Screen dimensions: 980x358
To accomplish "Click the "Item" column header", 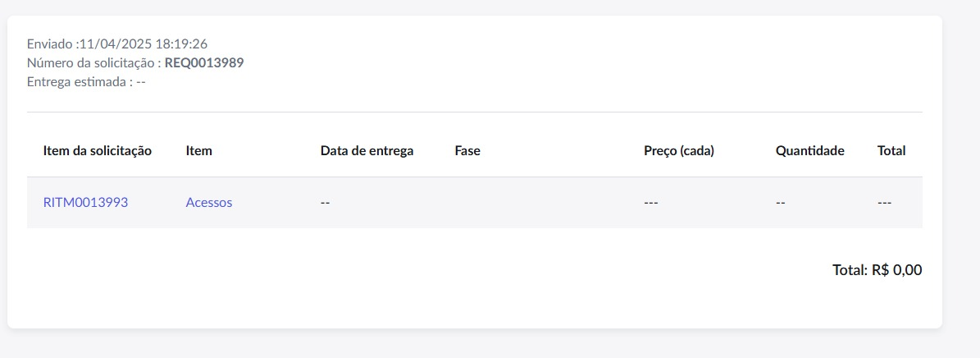I will point(198,151).
